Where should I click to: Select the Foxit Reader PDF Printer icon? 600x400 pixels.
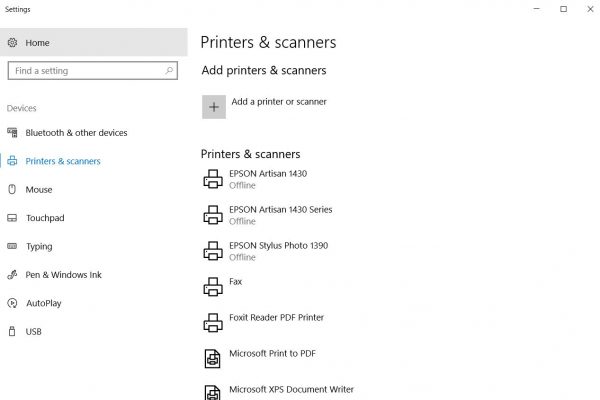pyautogui.click(x=213, y=323)
